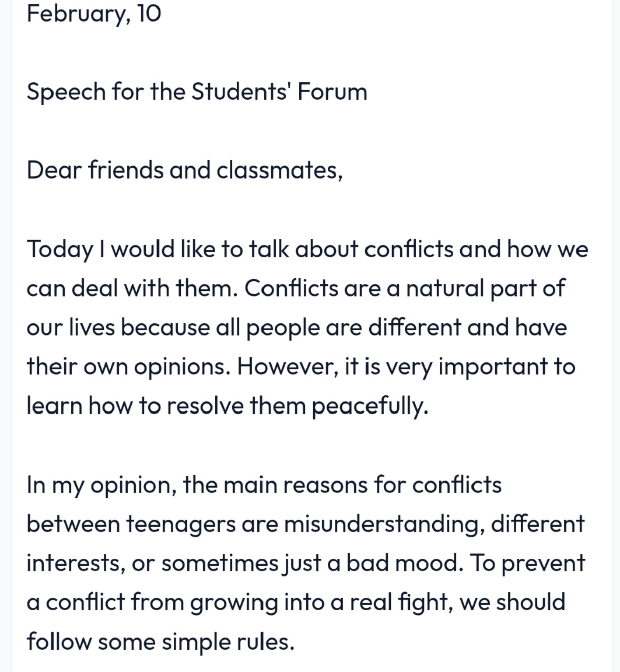
Task: Click the "Speech for the Students' Forum" heading
Action: [196, 92]
